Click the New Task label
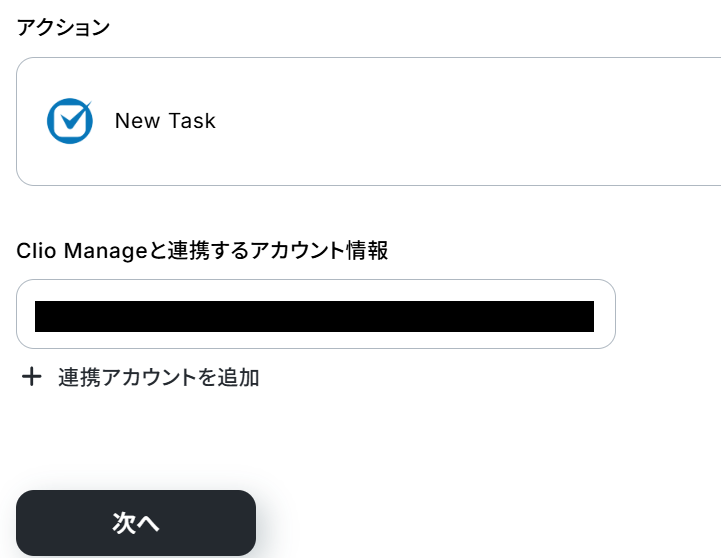721x558 pixels. click(165, 121)
